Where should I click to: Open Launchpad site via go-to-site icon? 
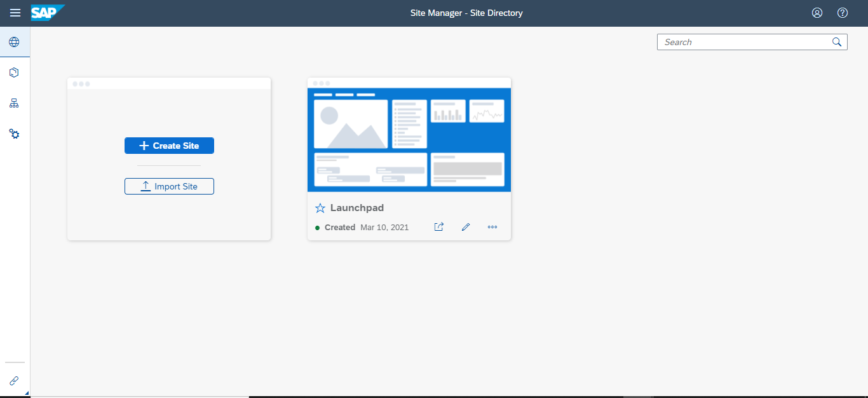pos(438,227)
